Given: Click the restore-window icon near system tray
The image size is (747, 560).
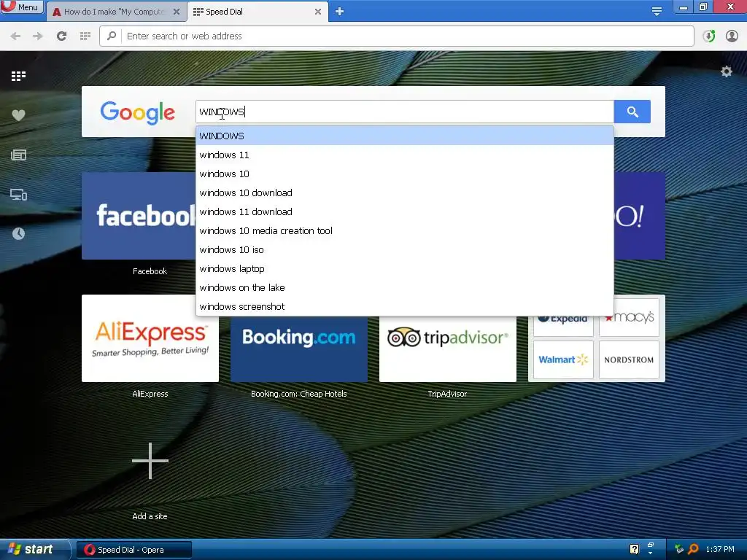Looking at the screenshot, I should tap(650, 545).
